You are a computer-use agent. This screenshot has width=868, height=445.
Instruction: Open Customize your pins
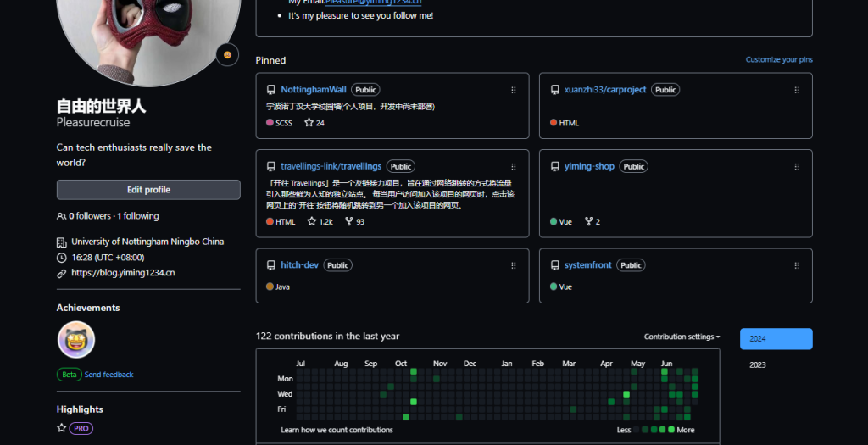pyautogui.click(x=779, y=60)
